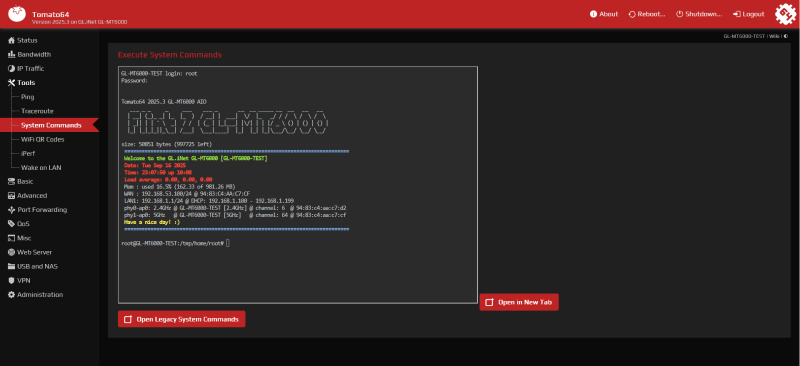Click Open in New Tab button
The width and height of the screenshot is (800, 366).
[x=519, y=302]
